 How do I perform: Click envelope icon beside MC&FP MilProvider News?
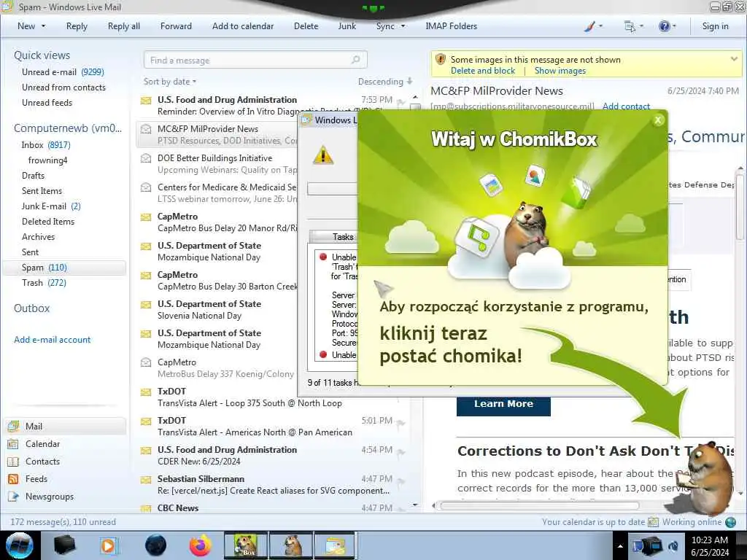pyautogui.click(x=146, y=129)
